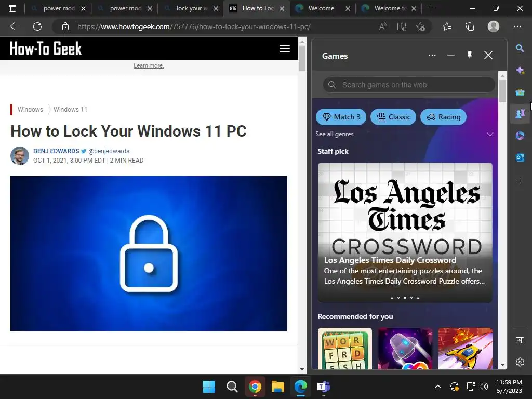
Task: Click the Games panel scrollbar thumb
Action: pos(502,91)
